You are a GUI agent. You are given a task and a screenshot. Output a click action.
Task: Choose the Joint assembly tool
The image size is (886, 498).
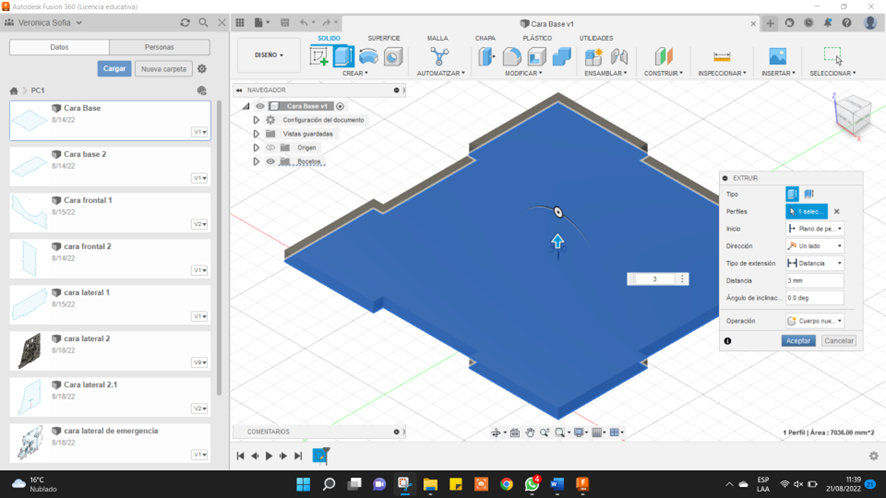[x=619, y=57]
